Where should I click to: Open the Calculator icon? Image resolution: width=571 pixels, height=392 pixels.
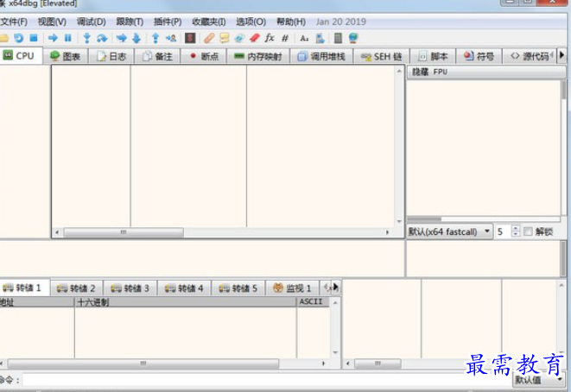click(338, 38)
